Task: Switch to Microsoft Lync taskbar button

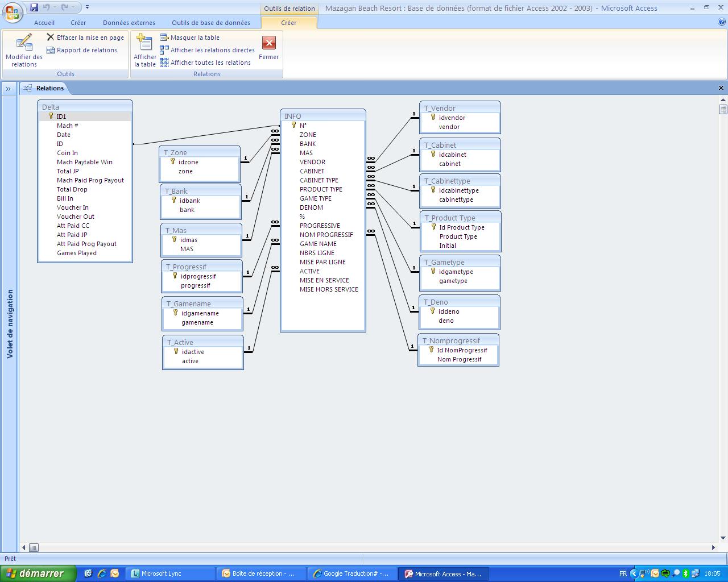Action: (171, 573)
